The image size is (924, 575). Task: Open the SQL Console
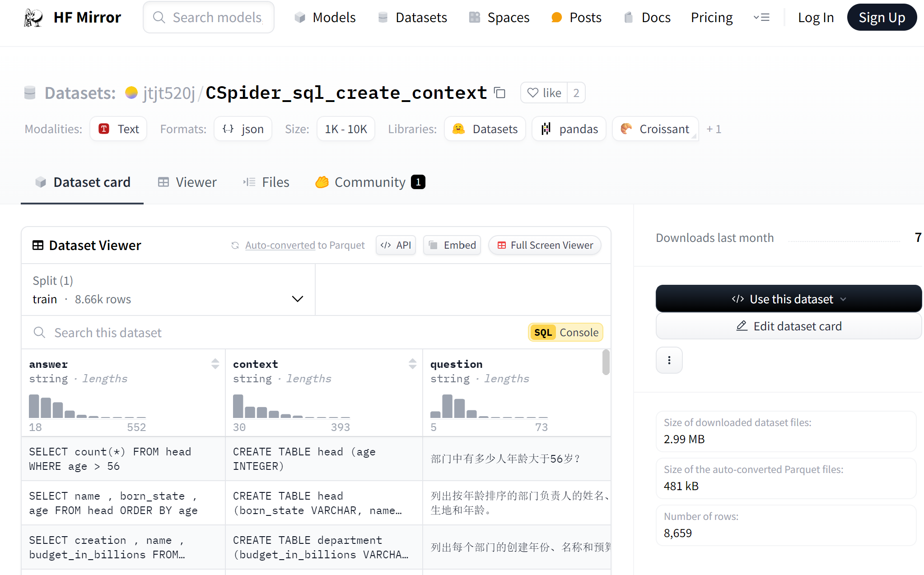(x=565, y=333)
